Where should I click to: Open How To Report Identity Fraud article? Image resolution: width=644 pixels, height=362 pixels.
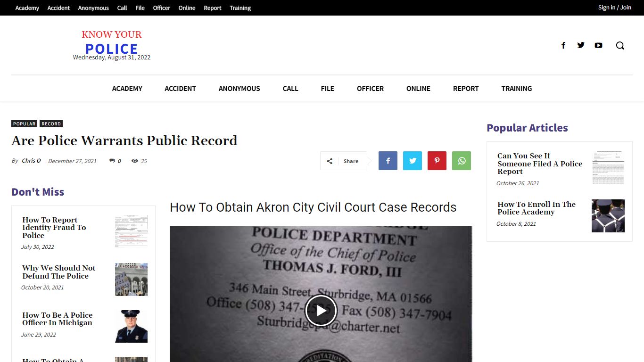tap(54, 228)
